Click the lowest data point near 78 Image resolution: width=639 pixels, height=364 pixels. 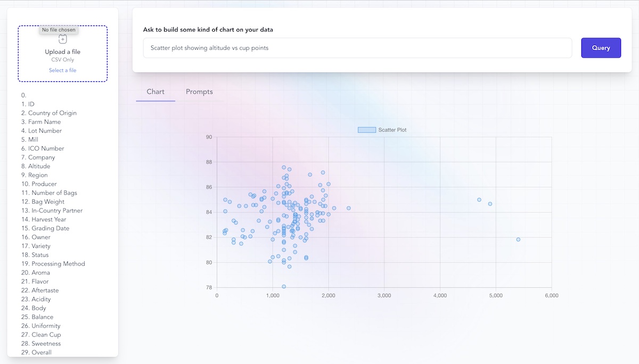[284, 286]
